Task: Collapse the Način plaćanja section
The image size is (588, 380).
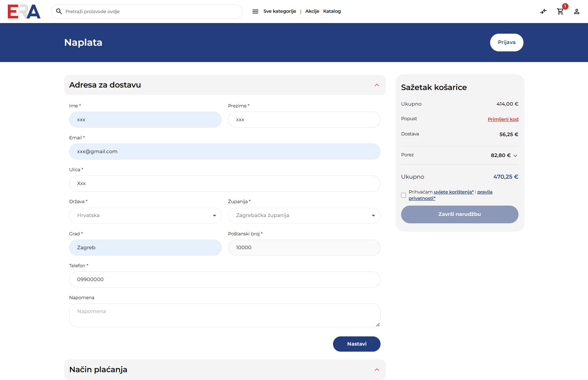Action: click(x=377, y=370)
